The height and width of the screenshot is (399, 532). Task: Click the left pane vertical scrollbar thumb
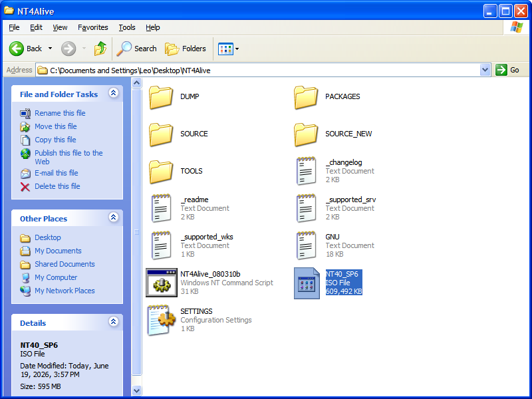pos(136,232)
